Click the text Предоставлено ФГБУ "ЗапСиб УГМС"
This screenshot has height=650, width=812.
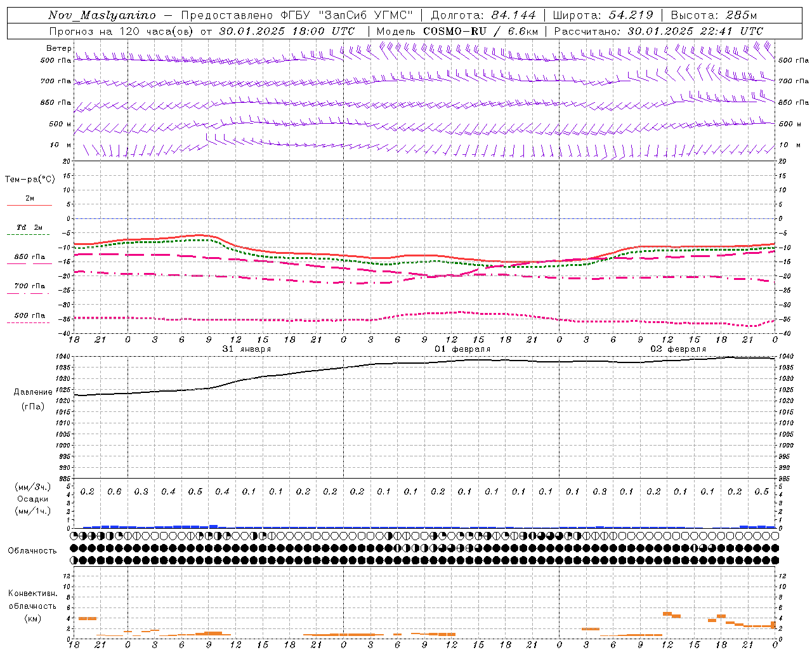point(297,15)
